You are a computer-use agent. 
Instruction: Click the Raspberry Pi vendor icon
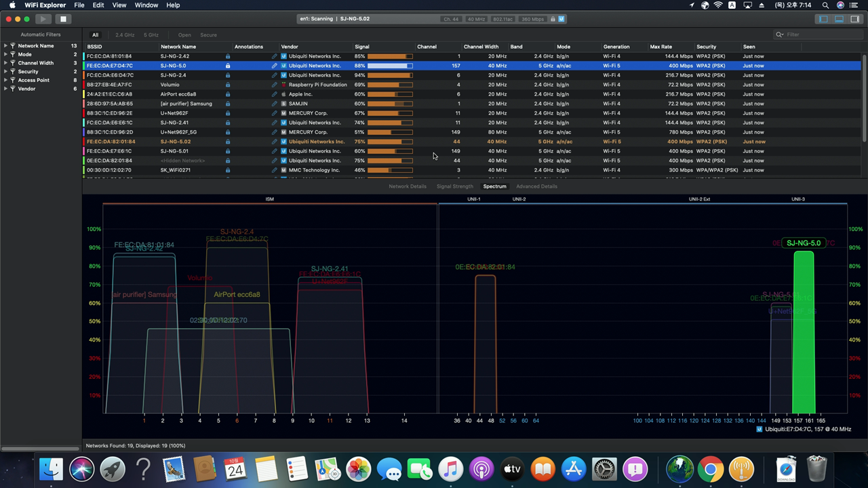click(x=284, y=85)
